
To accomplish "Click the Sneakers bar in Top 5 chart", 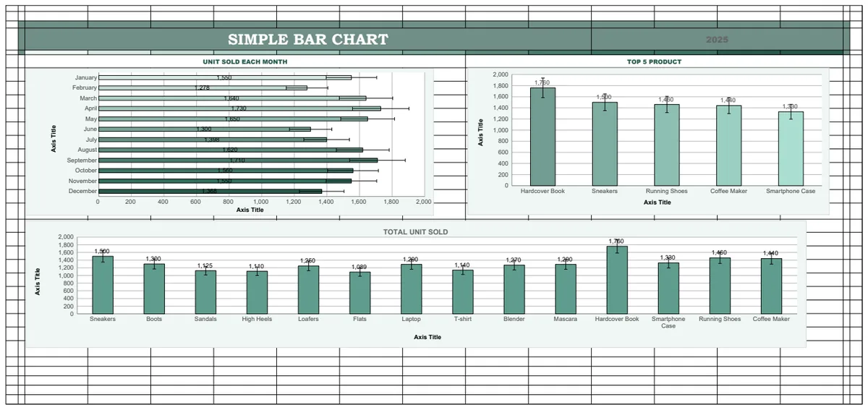I will (605, 144).
